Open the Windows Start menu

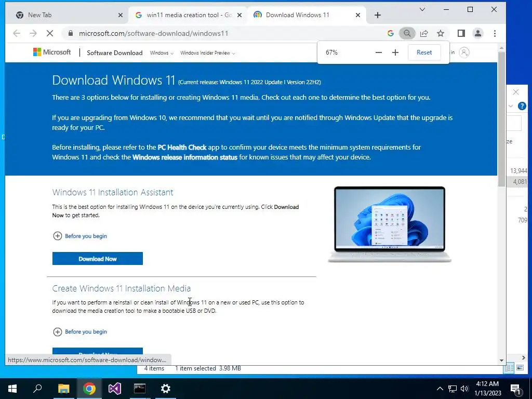point(12,389)
